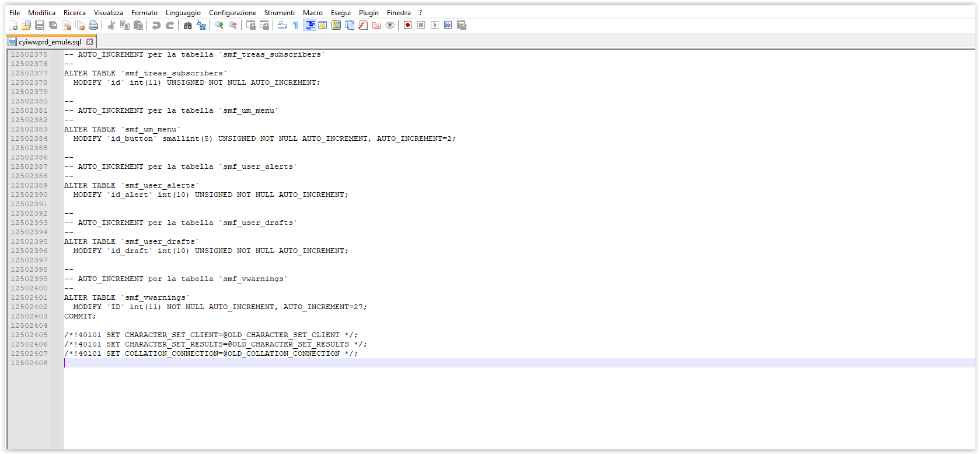Screen dimensions: 980x454
Task: Print the document using printer icon
Action: pos(93,25)
